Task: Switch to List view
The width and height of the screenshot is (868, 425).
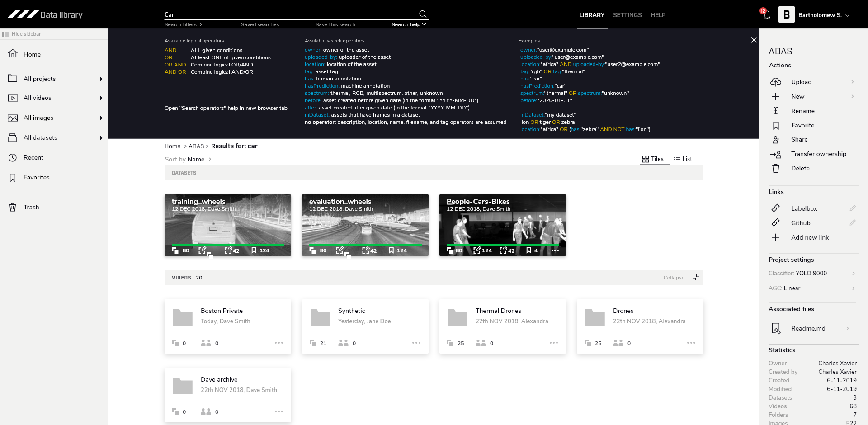Action: 683,159
